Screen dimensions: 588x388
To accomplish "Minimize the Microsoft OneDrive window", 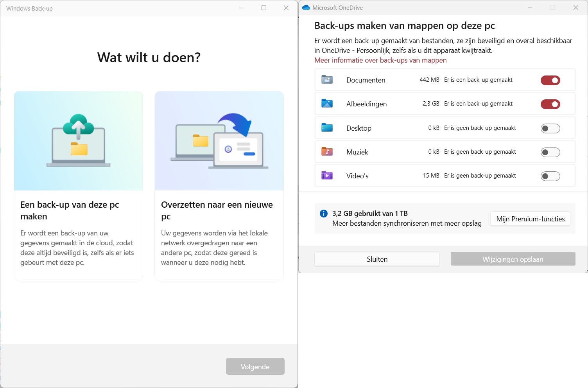I will pyautogui.click(x=530, y=7).
